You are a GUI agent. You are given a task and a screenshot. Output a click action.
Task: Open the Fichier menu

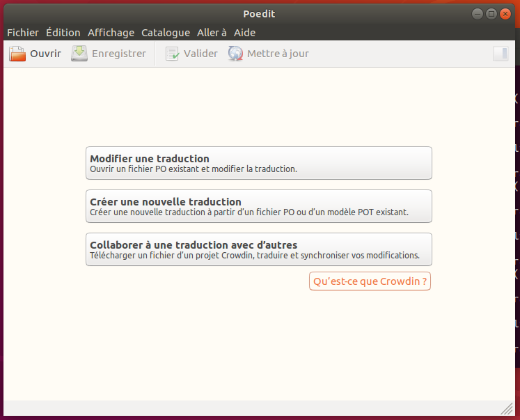coord(23,33)
